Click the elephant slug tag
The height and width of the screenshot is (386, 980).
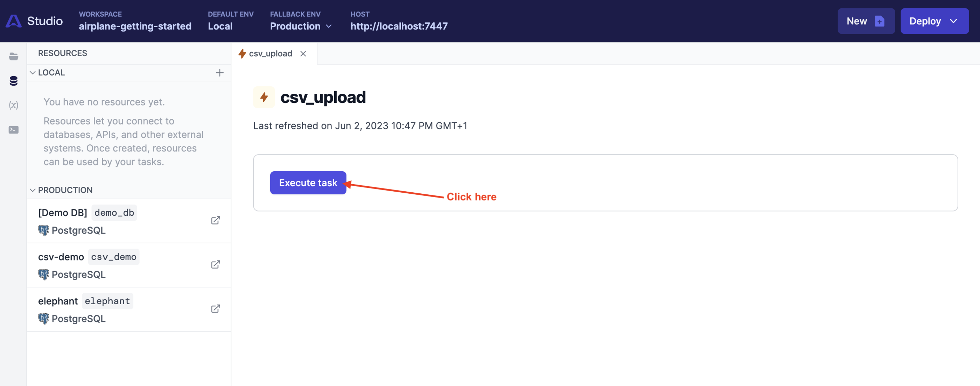point(107,301)
